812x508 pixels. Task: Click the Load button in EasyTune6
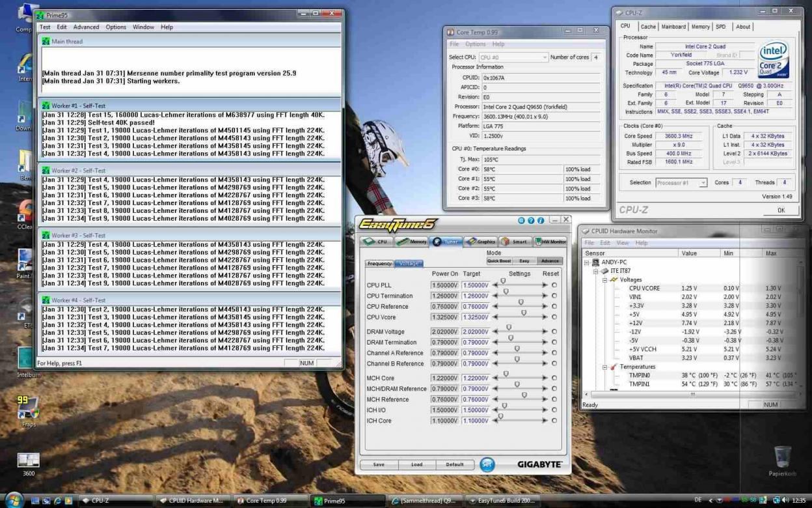pos(416,464)
